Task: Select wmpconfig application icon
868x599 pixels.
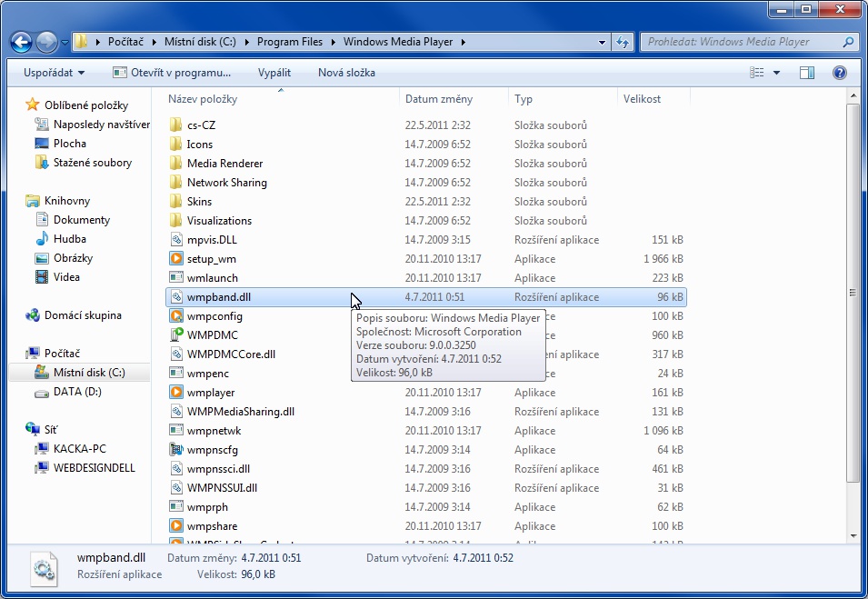Action: [176, 316]
